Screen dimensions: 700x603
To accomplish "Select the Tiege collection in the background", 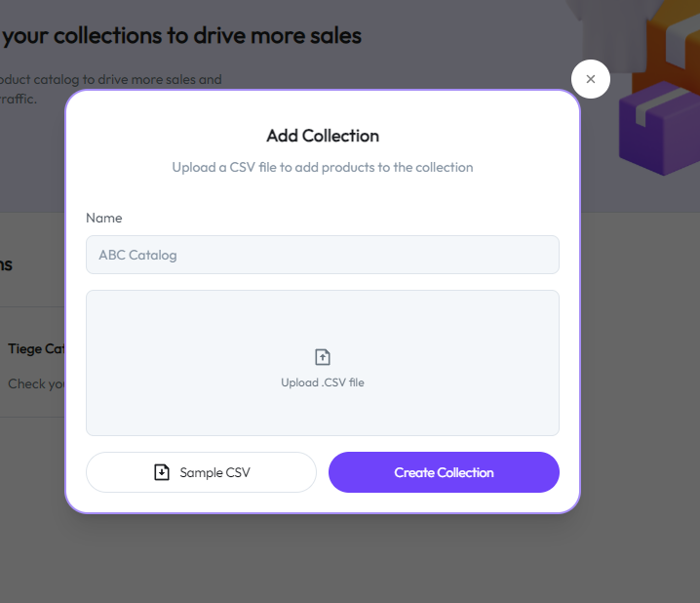I will [35, 348].
